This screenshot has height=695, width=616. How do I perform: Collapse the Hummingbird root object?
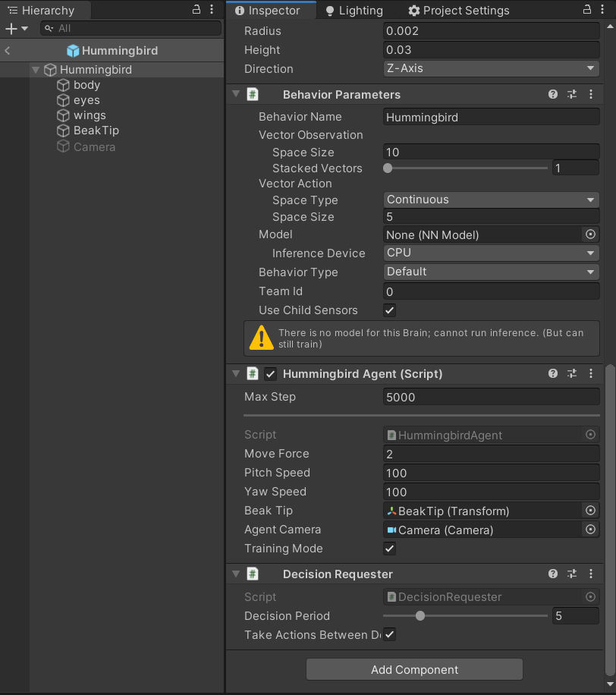36,70
